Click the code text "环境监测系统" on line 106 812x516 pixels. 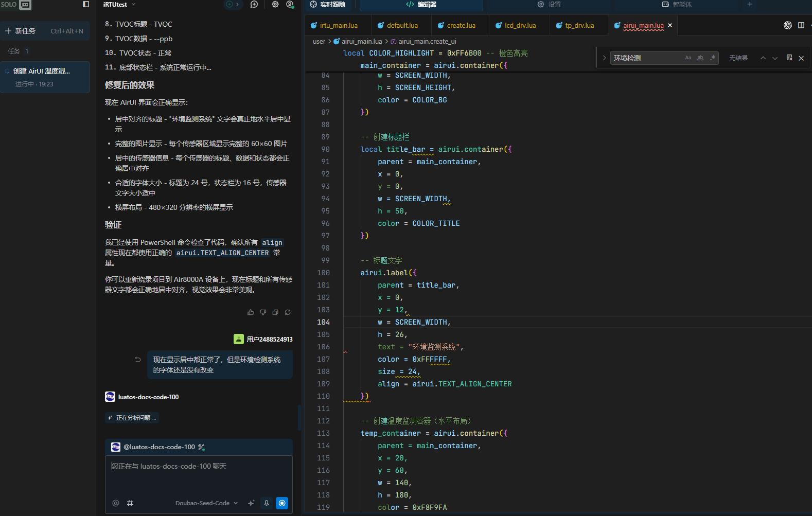tap(434, 347)
